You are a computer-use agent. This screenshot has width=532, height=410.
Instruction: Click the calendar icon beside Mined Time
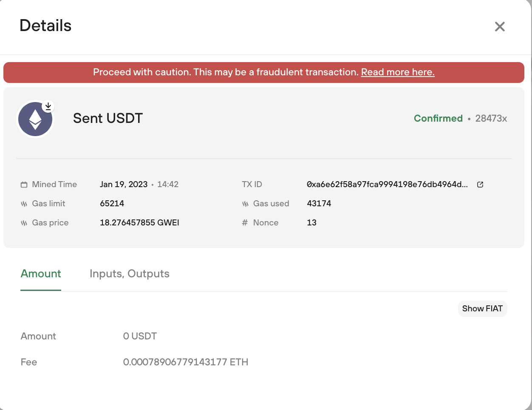[x=24, y=185]
